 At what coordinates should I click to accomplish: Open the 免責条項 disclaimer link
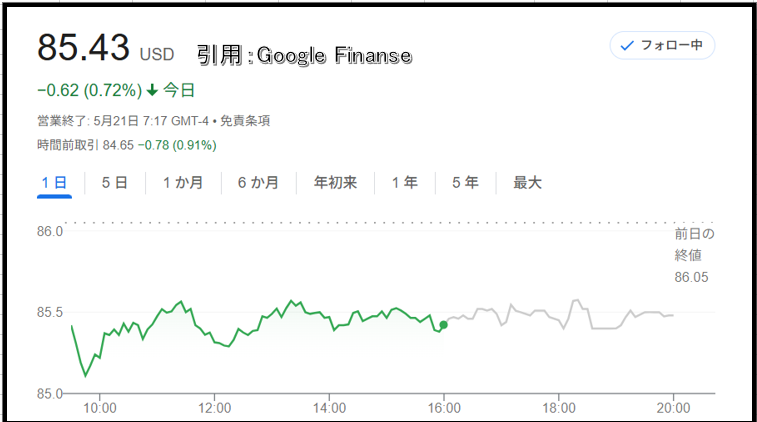[245, 121]
